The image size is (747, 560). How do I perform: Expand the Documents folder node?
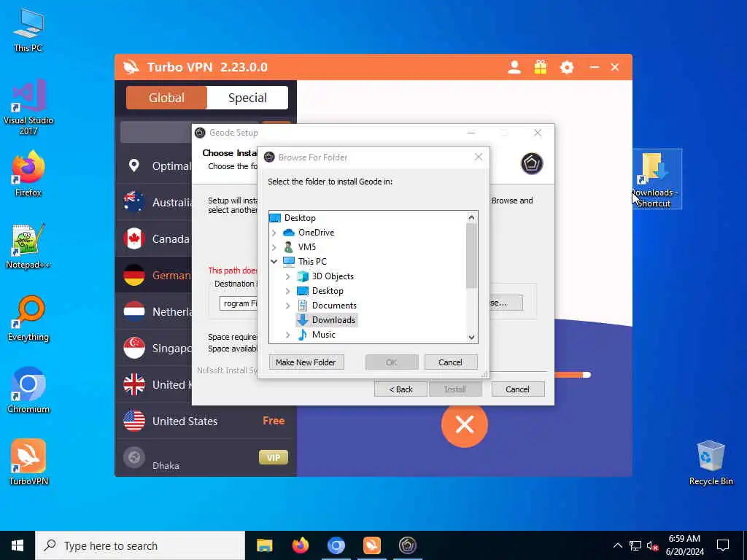coord(287,306)
